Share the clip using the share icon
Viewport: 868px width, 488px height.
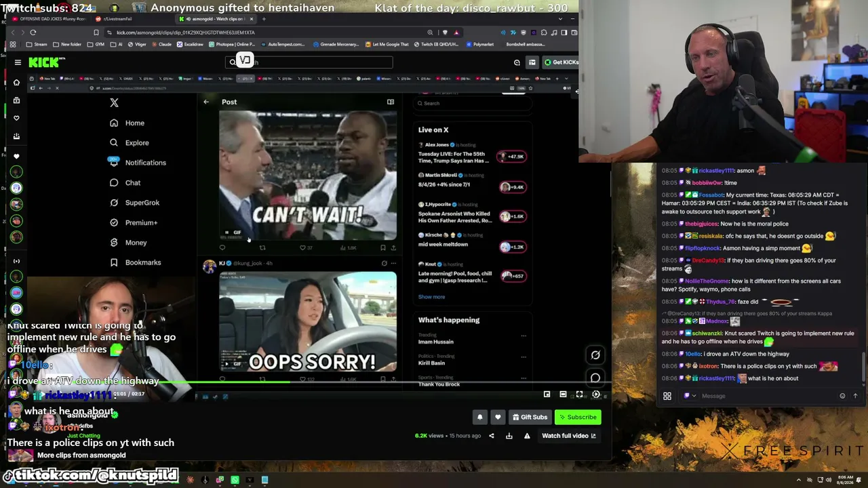coord(492,436)
